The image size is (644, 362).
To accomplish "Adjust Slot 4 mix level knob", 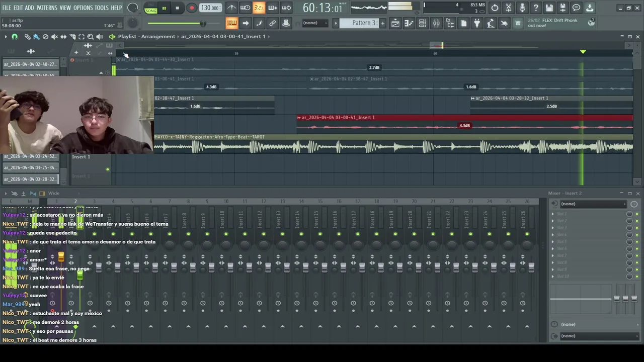I will tap(629, 235).
